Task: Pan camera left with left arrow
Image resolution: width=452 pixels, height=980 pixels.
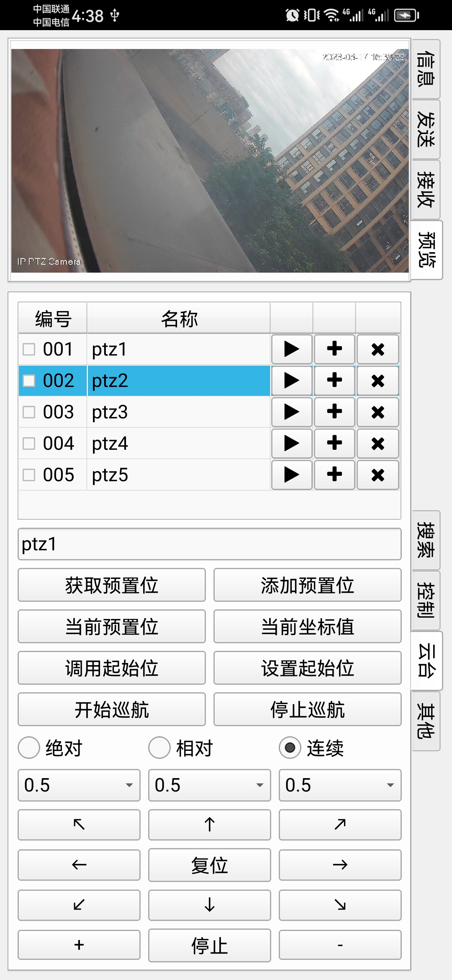Action: click(x=79, y=865)
